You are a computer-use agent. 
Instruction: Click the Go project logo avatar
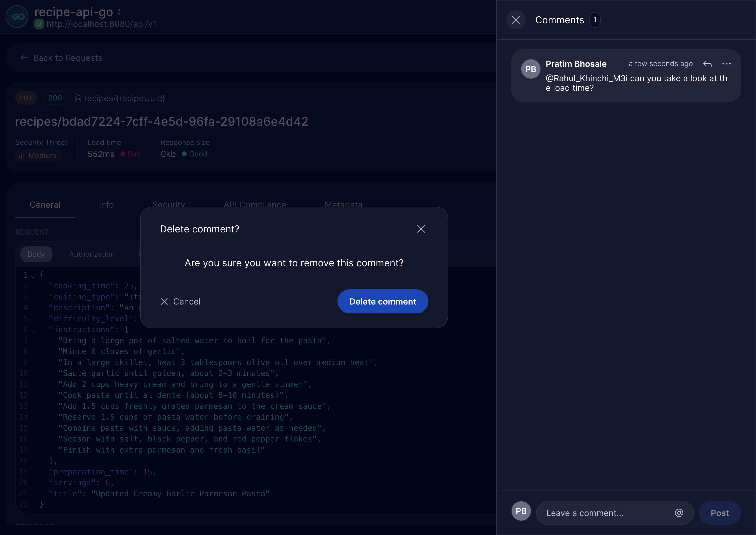click(17, 17)
